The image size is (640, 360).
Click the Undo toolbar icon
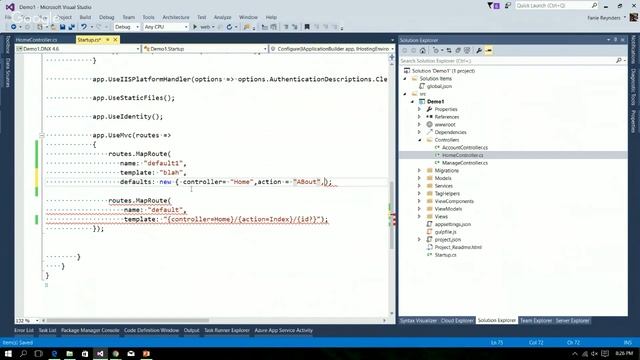tap(84, 27)
